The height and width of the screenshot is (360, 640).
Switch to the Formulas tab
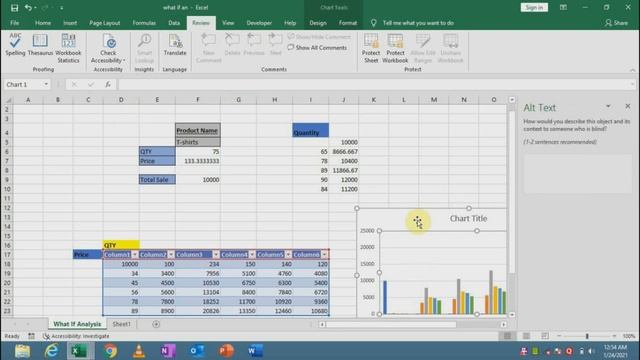(x=144, y=23)
